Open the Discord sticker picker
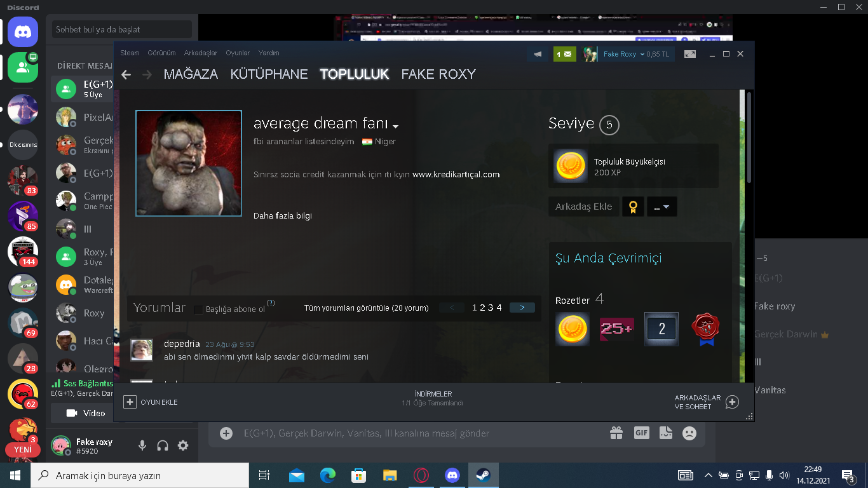 pos(665,433)
